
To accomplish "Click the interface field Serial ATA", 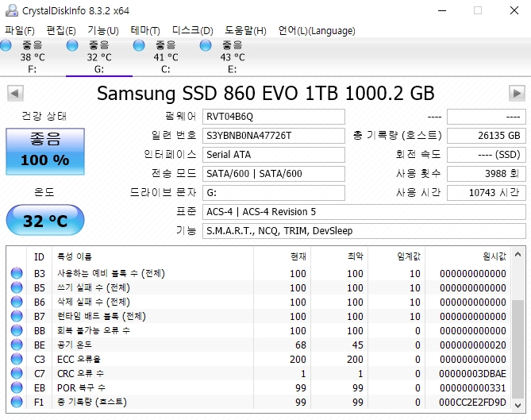I will click(x=274, y=155).
